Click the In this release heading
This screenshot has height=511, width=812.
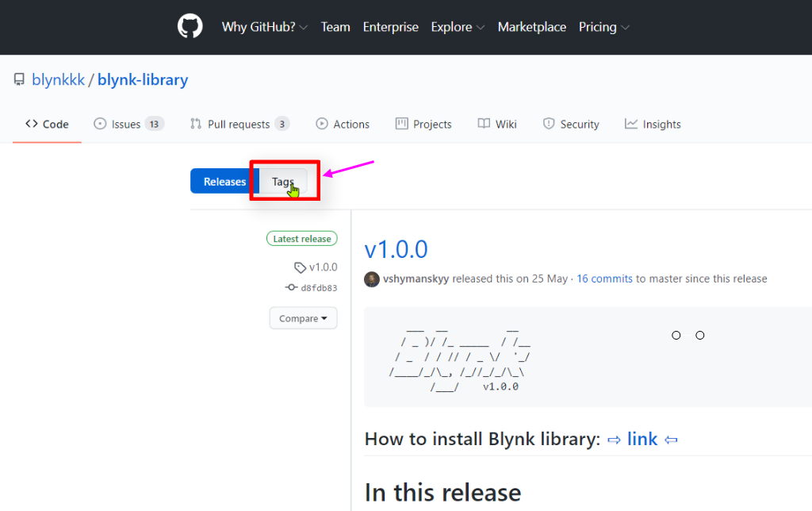pyautogui.click(x=442, y=492)
